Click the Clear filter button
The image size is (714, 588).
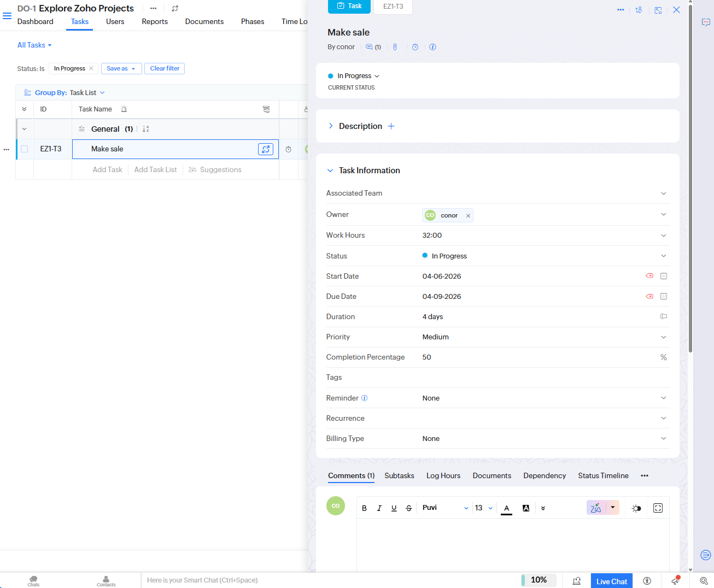click(x=164, y=68)
